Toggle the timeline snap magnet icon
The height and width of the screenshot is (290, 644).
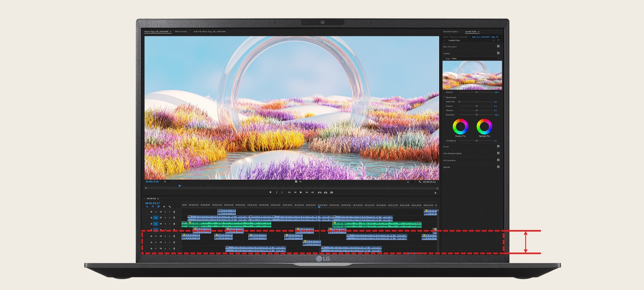(153, 207)
